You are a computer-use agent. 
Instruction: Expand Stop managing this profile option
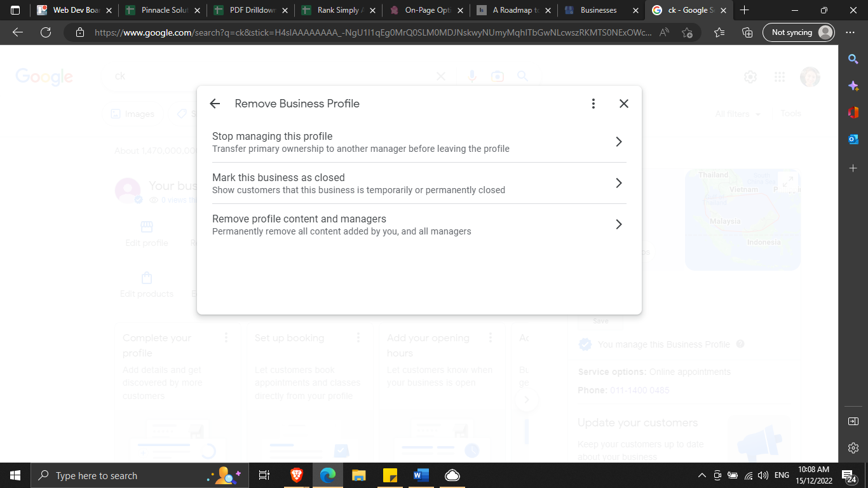coord(618,142)
